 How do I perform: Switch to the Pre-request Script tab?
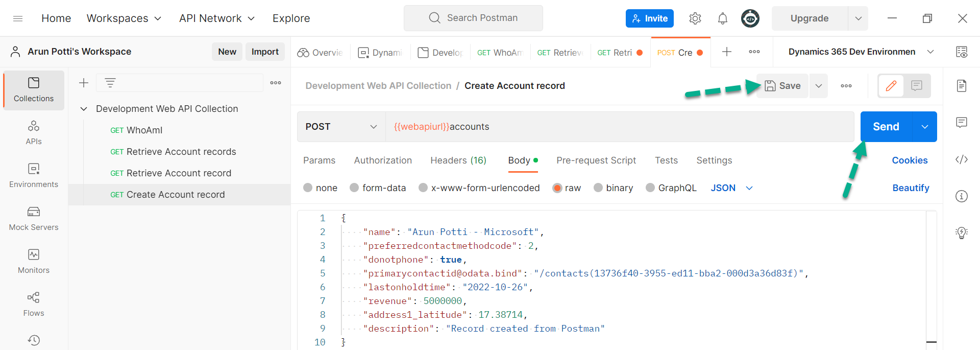point(596,160)
